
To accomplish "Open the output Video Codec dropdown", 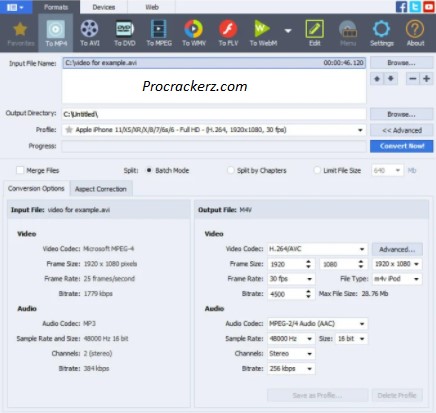I will pyautogui.click(x=318, y=249).
